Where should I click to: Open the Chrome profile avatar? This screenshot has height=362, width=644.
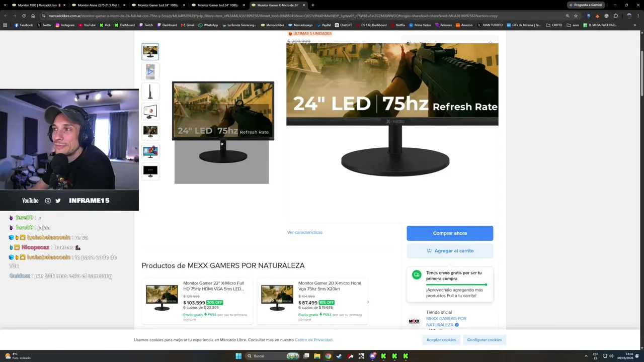[x=628, y=16]
